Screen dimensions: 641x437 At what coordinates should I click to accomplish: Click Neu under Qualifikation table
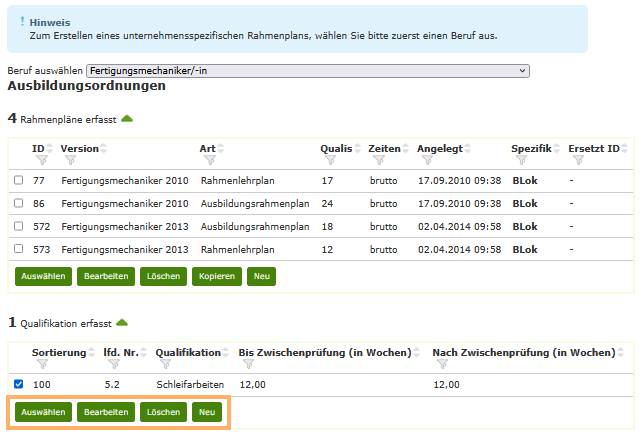[207, 412]
